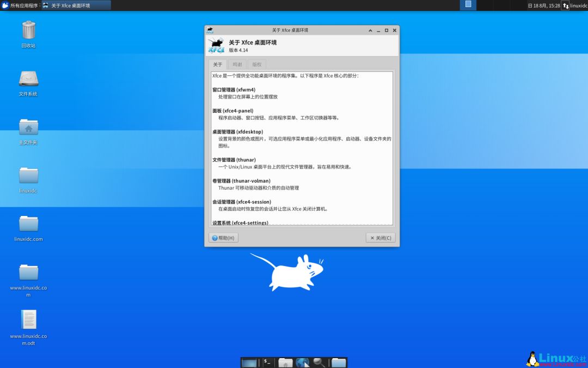Click the 帮助(H) button
Screen dimensions: 588x368
pyautogui.click(x=223, y=238)
